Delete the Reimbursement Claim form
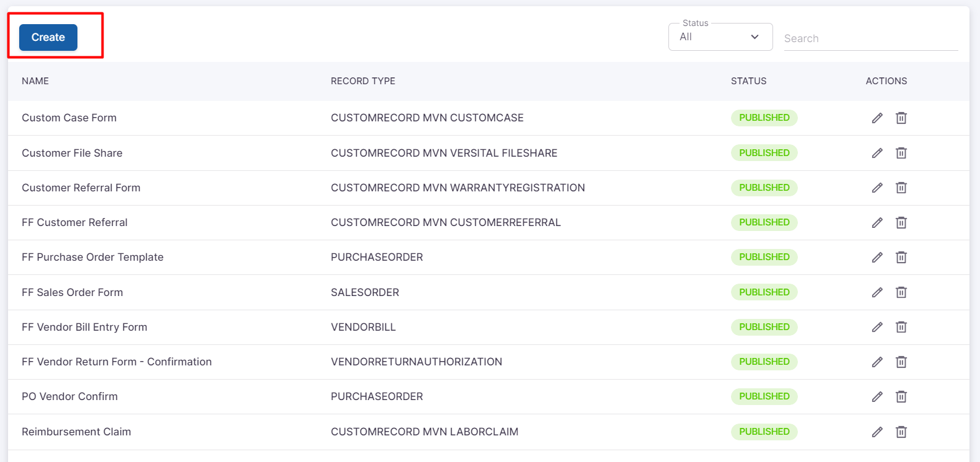 tap(901, 432)
